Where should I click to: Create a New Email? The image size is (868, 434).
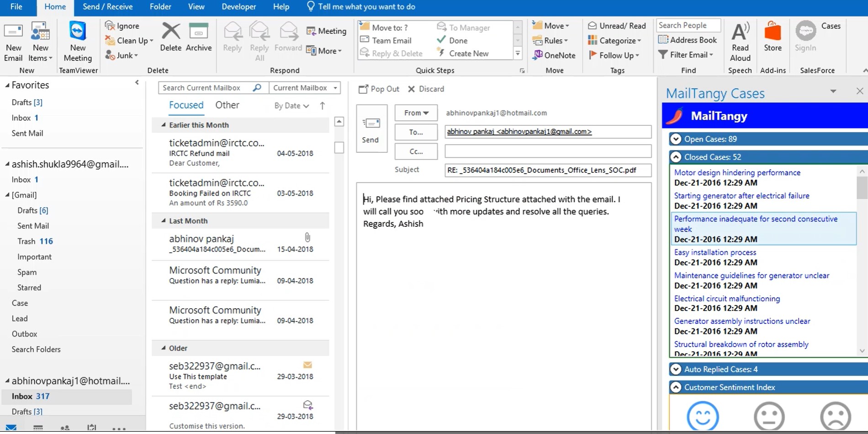(13, 42)
